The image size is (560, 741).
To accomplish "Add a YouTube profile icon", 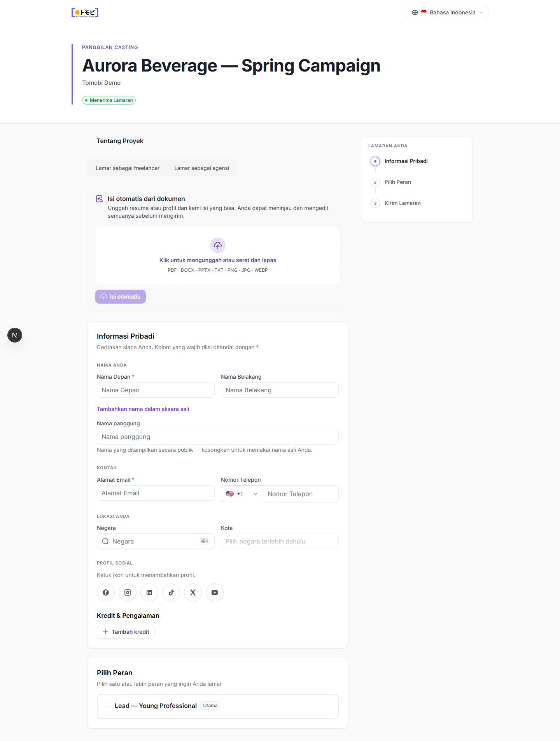I will point(215,592).
